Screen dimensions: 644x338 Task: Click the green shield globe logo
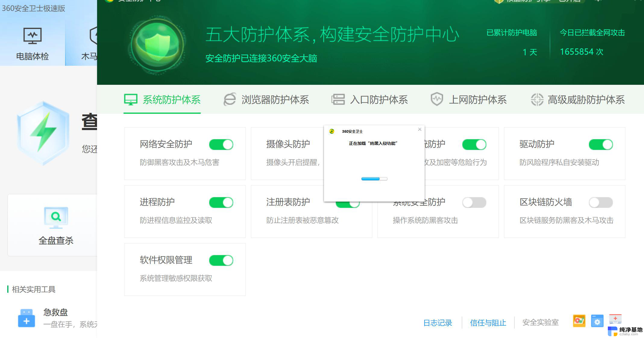pos(157,45)
